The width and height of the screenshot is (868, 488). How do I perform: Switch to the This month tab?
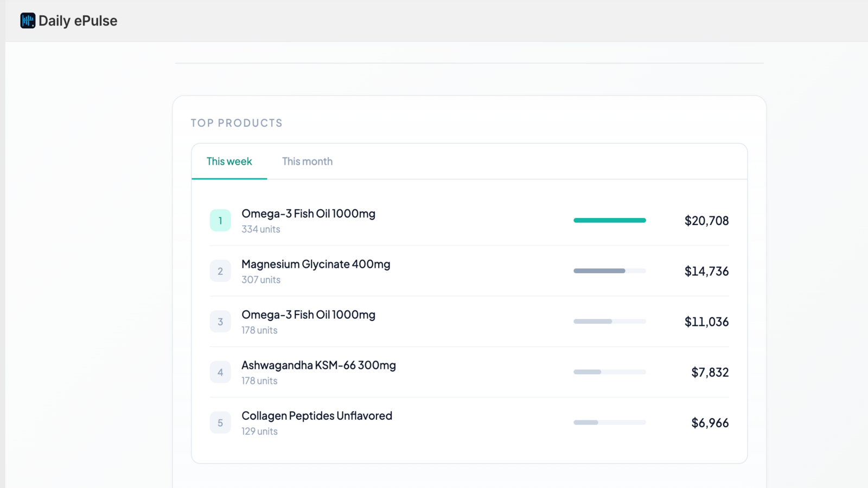[307, 161]
